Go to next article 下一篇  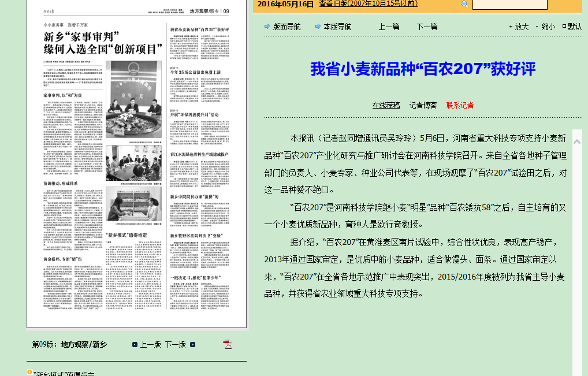pyautogui.click(x=427, y=27)
